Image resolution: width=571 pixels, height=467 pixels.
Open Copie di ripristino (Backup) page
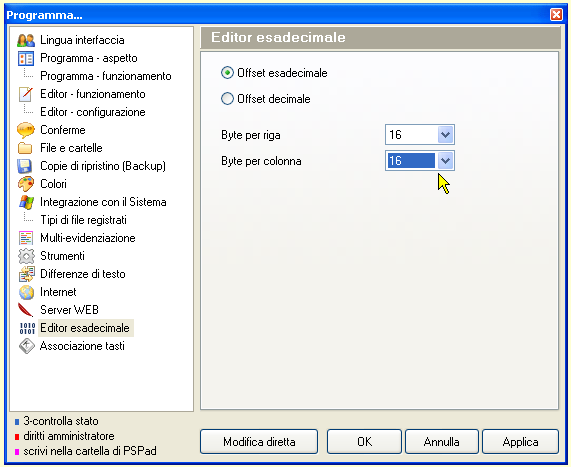(103, 166)
